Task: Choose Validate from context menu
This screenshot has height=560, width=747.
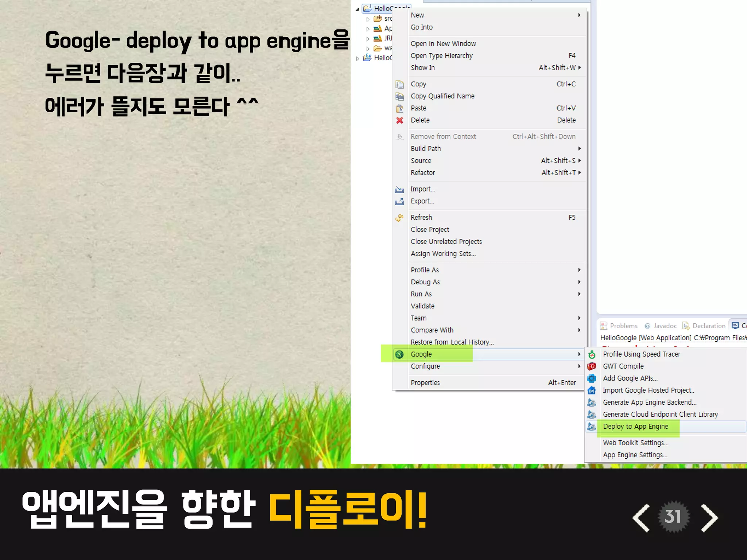Action: pos(489,306)
